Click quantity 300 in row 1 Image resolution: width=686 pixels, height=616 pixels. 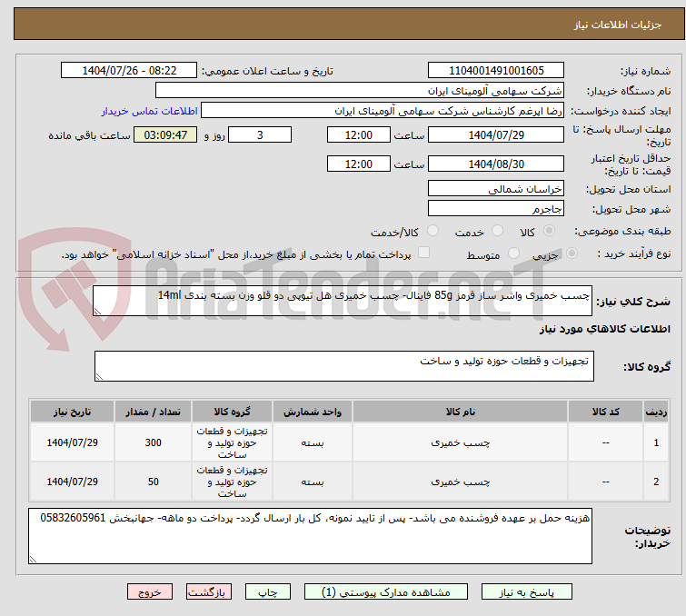154,442
